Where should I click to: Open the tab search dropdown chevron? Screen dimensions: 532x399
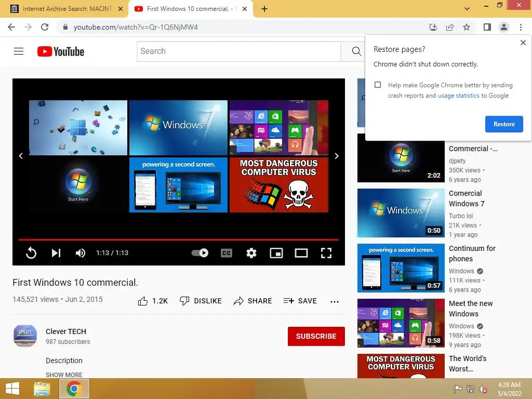tap(467, 9)
